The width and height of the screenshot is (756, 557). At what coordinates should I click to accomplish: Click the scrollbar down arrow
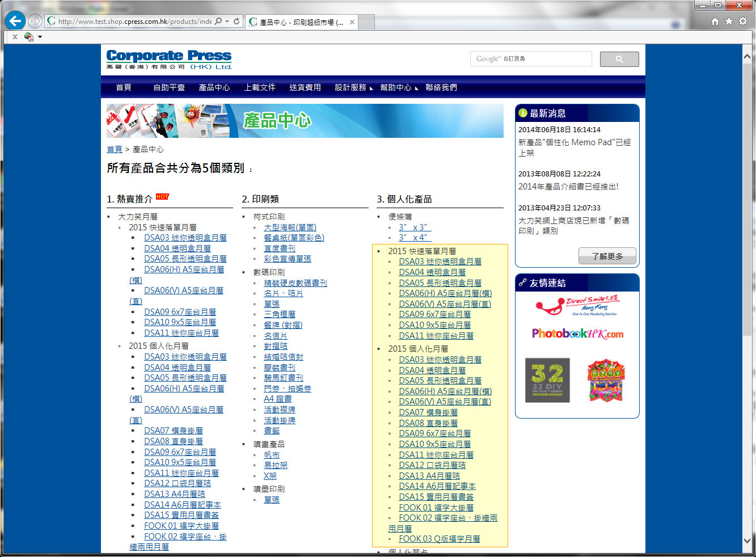click(x=747, y=541)
